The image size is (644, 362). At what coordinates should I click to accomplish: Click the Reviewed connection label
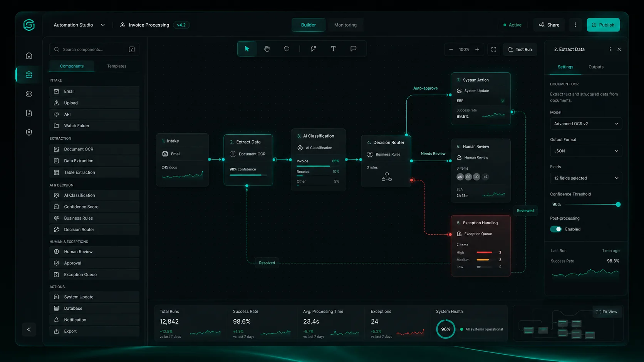pyautogui.click(x=525, y=210)
